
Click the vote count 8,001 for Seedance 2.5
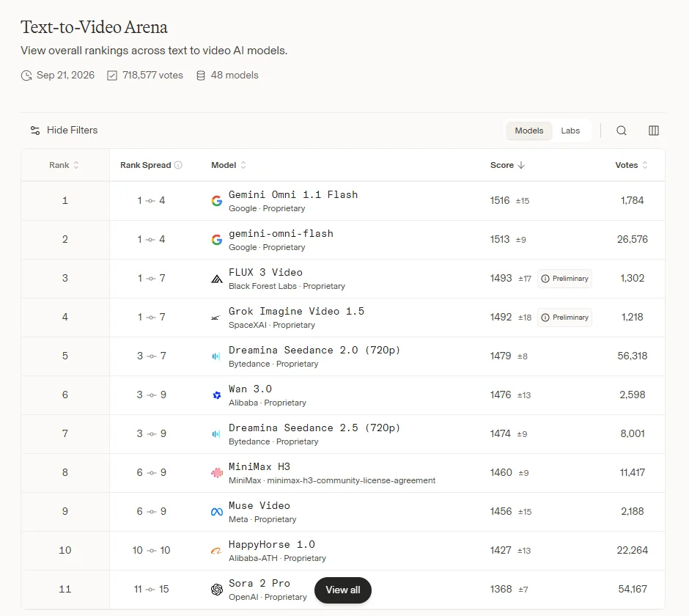point(633,433)
